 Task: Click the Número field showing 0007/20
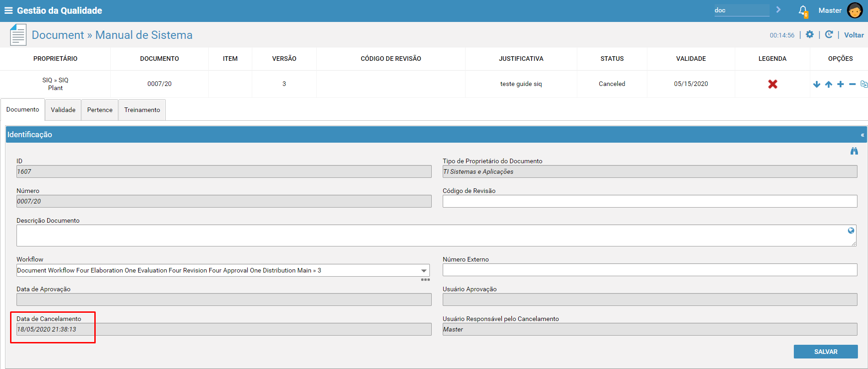(x=224, y=201)
